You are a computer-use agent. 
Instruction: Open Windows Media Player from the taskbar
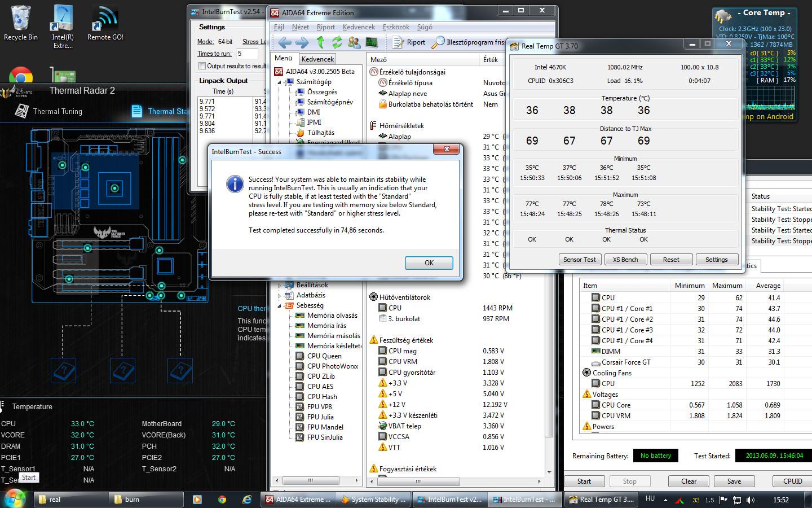(197, 500)
